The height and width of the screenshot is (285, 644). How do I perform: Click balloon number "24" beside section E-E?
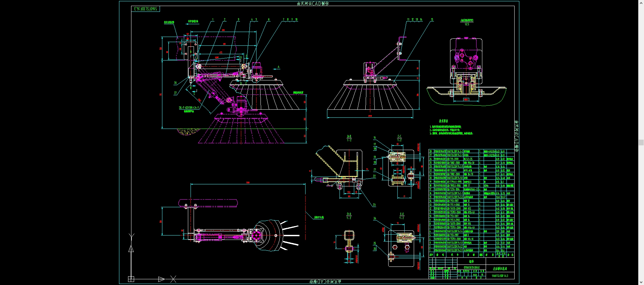coord(375,218)
